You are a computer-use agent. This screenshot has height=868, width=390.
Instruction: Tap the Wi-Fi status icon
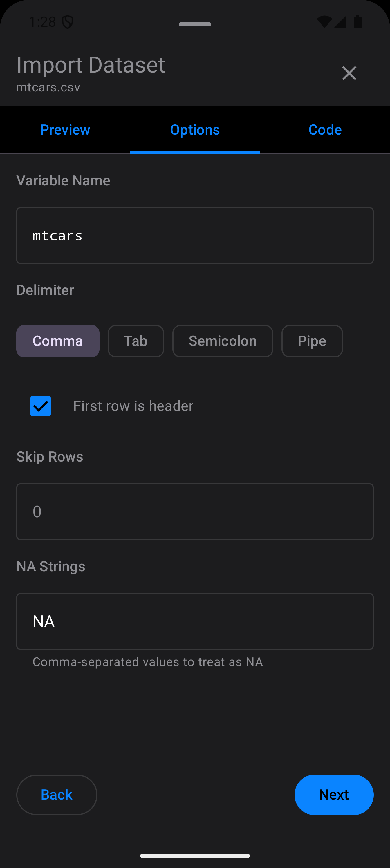coord(324,22)
